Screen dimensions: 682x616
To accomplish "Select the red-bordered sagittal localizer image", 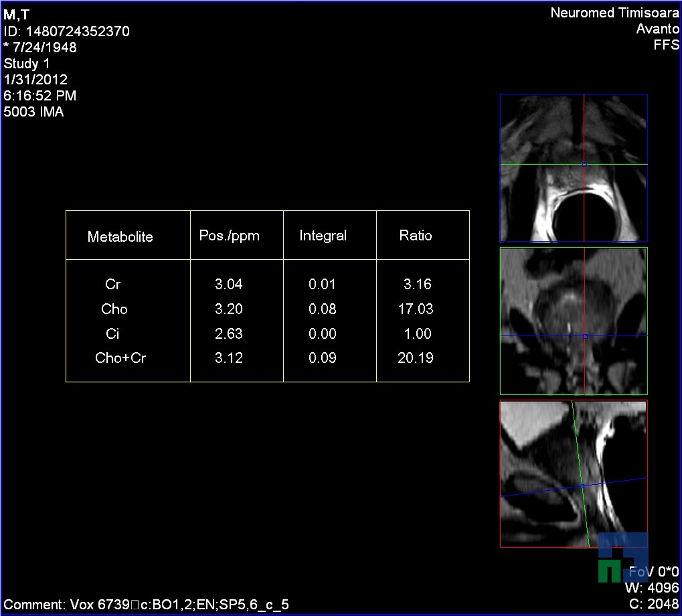I will pos(574,474).
